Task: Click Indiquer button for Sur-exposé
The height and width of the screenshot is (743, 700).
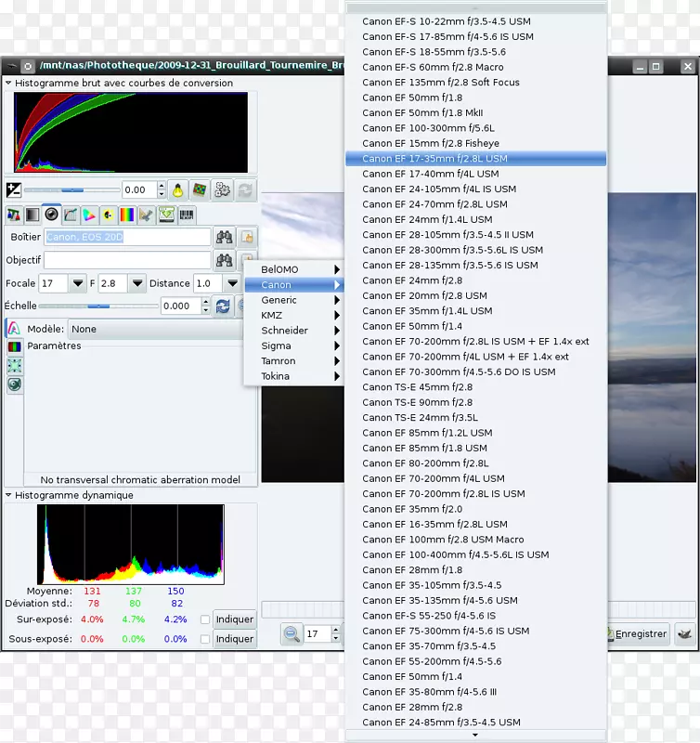Action: pos(234,619)
